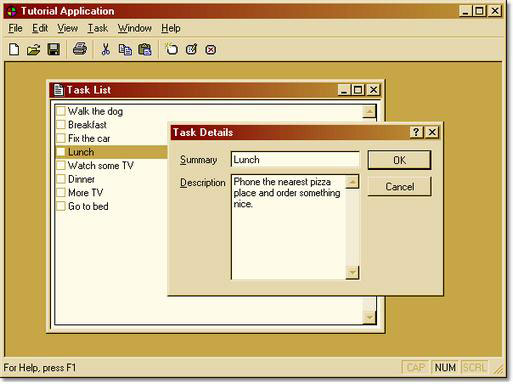Open the View menu
513x384 pixels.
pos(67,28)
